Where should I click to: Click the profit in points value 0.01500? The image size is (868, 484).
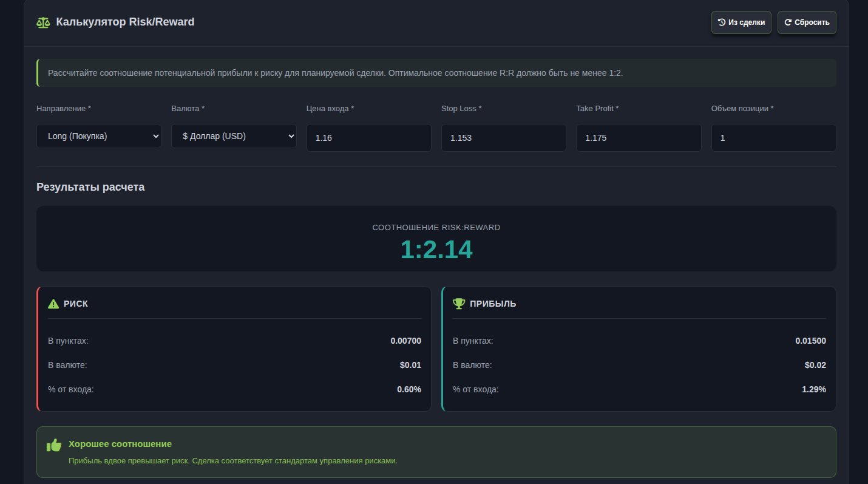(x=810, y=341)
